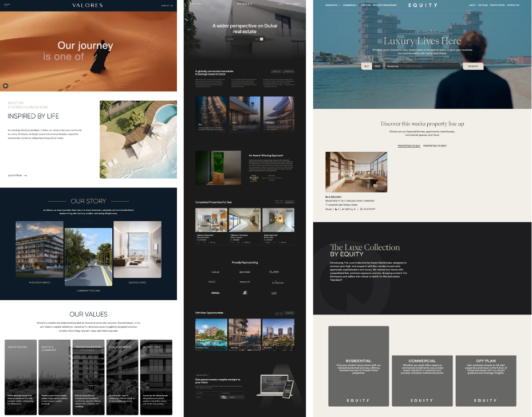
Task: Select the Quality Assured value card
Action: click(x=21, y=377)
